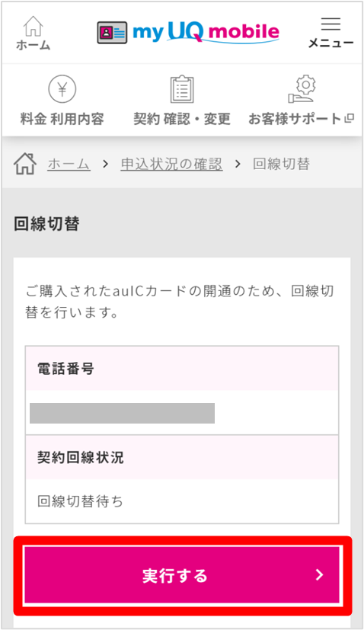Viewport: 364px width, 630px height.
Task: Open the gear-in-hand support icon
Action: [x=302, y=89]
